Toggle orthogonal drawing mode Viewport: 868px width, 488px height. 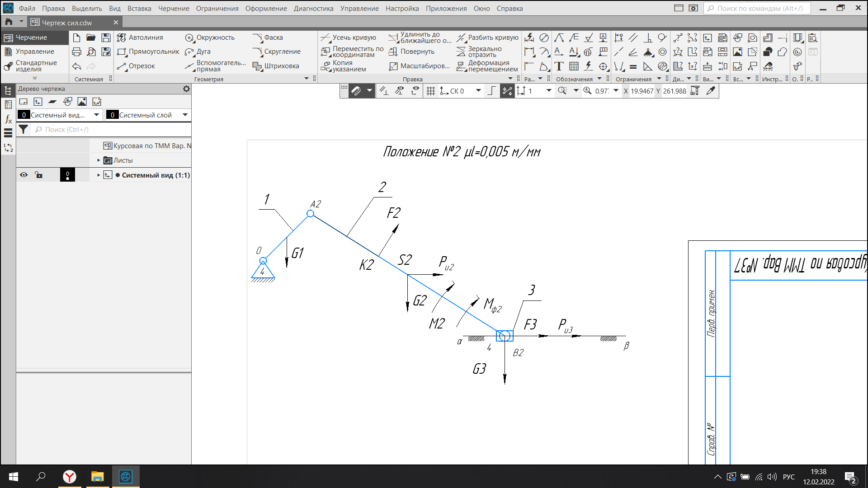point(492,91)
